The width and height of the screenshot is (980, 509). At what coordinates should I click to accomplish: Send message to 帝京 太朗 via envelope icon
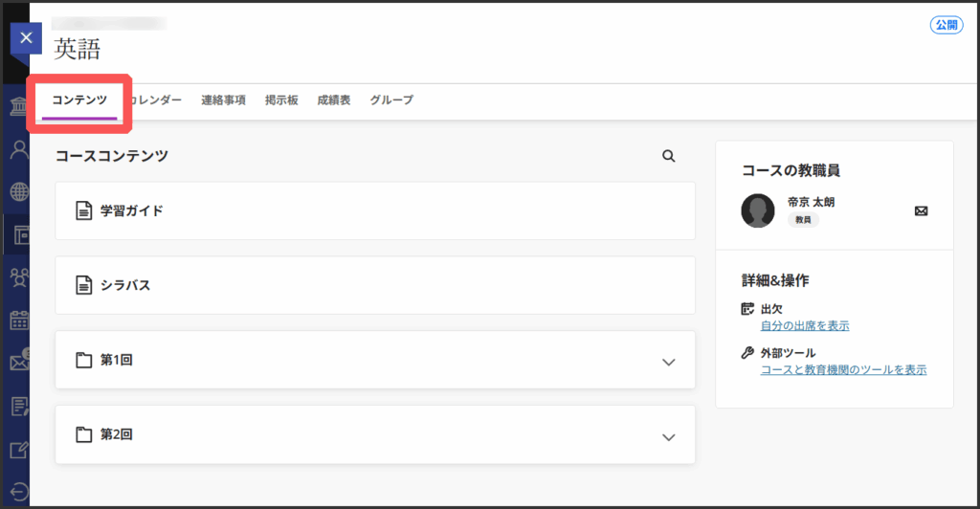(x=921, y=210)
